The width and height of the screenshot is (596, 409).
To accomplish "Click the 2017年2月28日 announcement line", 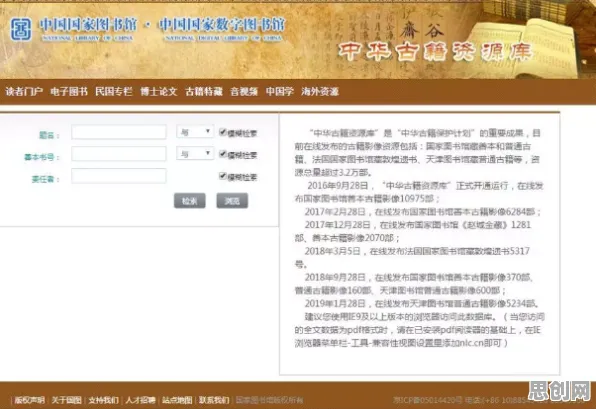I will point(423,212).
